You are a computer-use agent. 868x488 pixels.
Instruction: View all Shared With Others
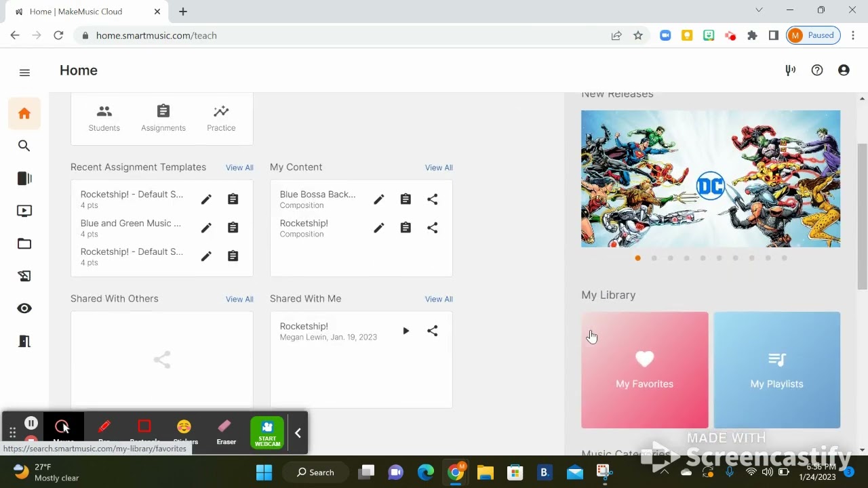pyautogui.click(x=239, y=299)
